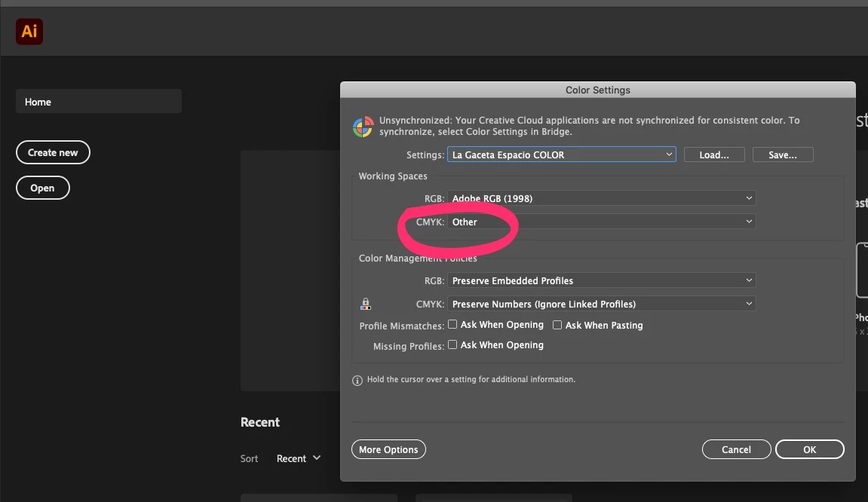Confirm color settings with OK
The image size is (868, 502).
[x=809, y=449]
